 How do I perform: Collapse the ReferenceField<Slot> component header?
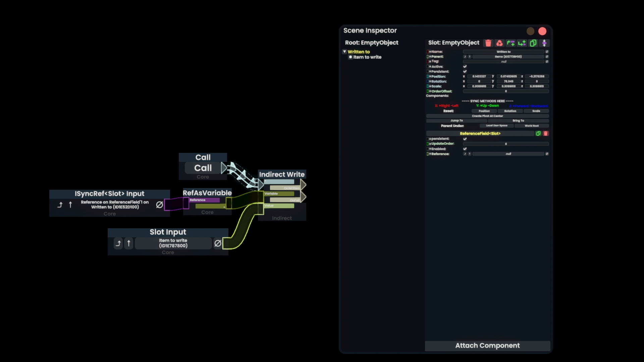pyautogui.click(x=480, y=133)
